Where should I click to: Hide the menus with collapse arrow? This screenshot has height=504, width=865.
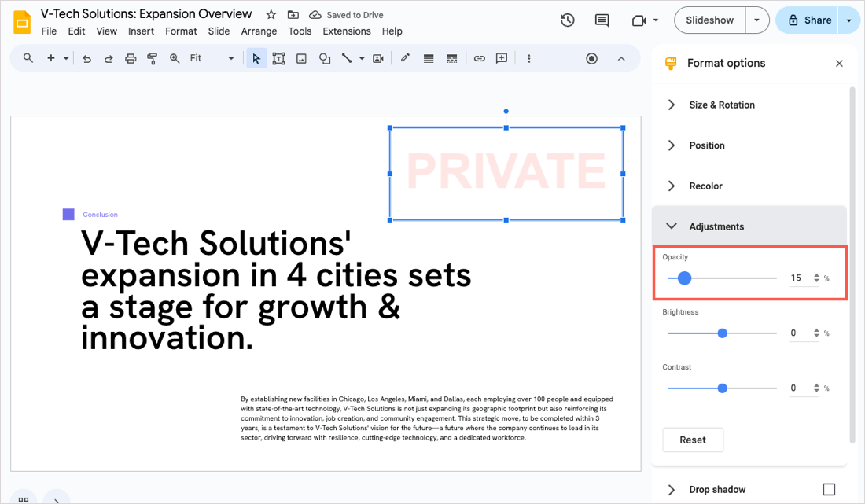pos(621,58)
